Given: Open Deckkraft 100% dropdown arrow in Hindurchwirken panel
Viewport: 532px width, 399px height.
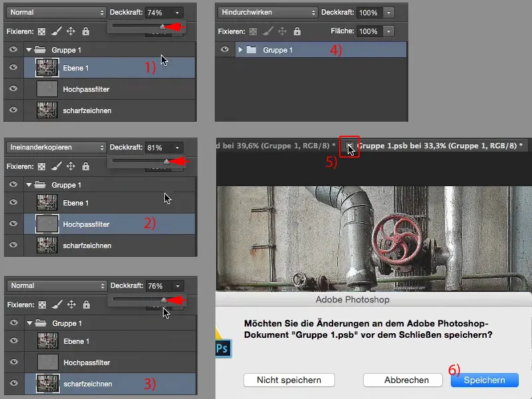Looking at the screenshot, I should pos(389,13).
